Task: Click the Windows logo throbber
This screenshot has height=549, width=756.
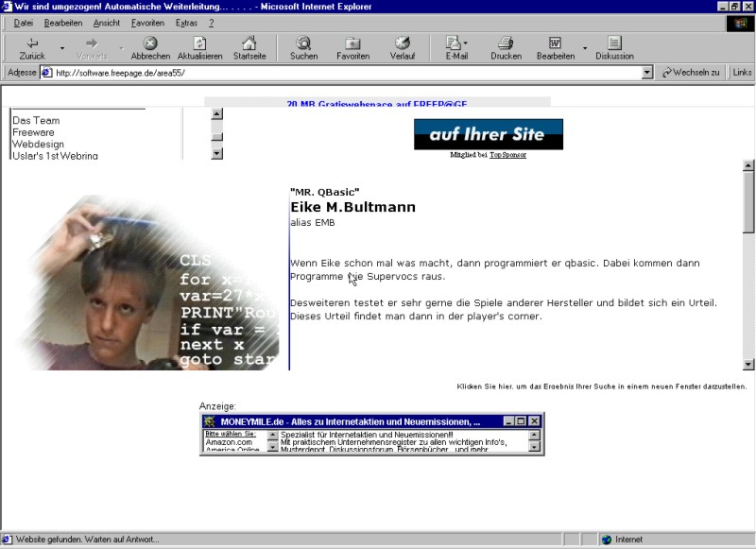Action: 740,23
